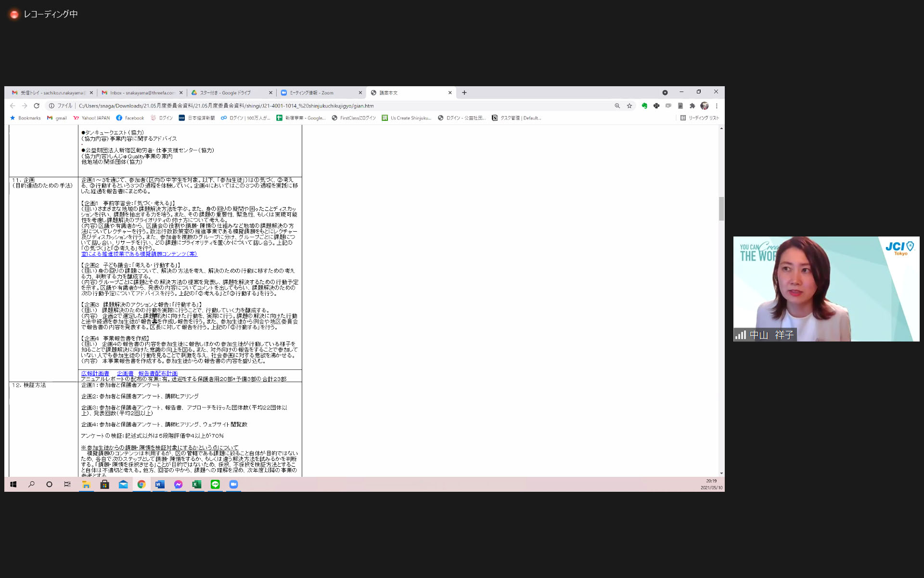Reload the page
The height and width of the screenshot is (578, 924).
click(37, 106)
